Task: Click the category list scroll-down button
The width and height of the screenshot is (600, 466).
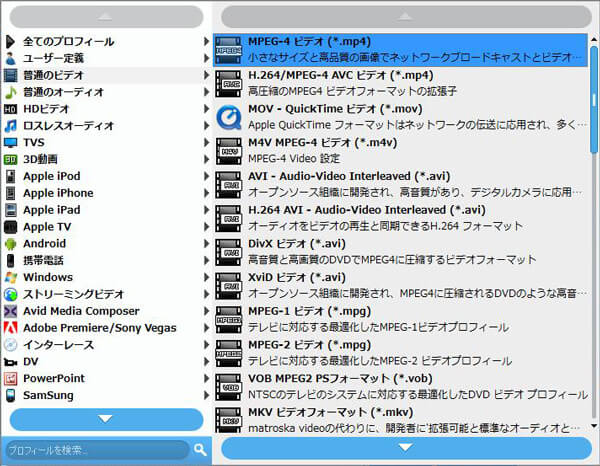Action: click(x=106, y=419)
